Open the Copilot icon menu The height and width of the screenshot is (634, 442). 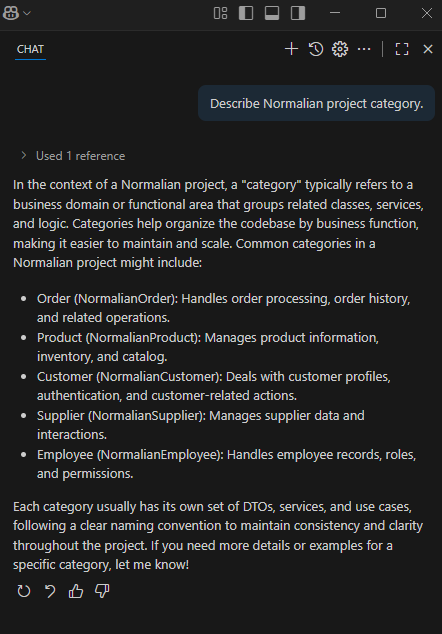click(x=11, y=13)
